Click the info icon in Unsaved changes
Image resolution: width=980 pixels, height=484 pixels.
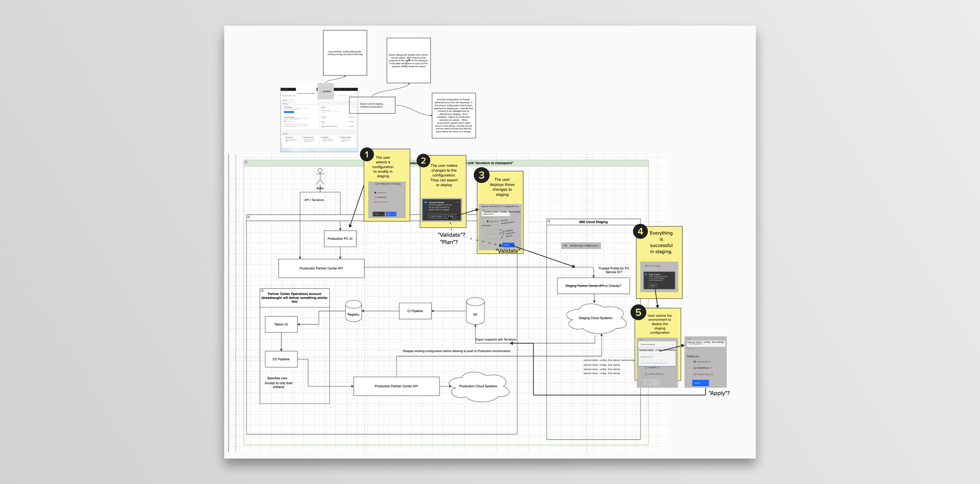coord(425,203)
